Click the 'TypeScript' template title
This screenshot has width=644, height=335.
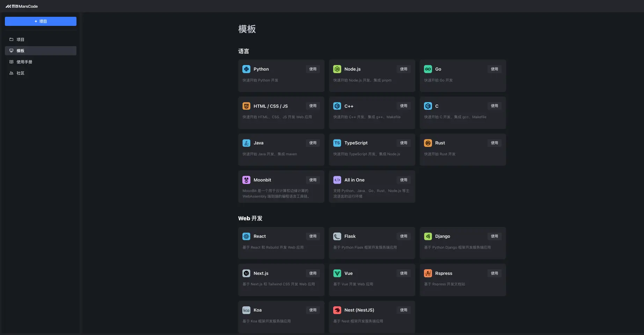coord(356,143)
